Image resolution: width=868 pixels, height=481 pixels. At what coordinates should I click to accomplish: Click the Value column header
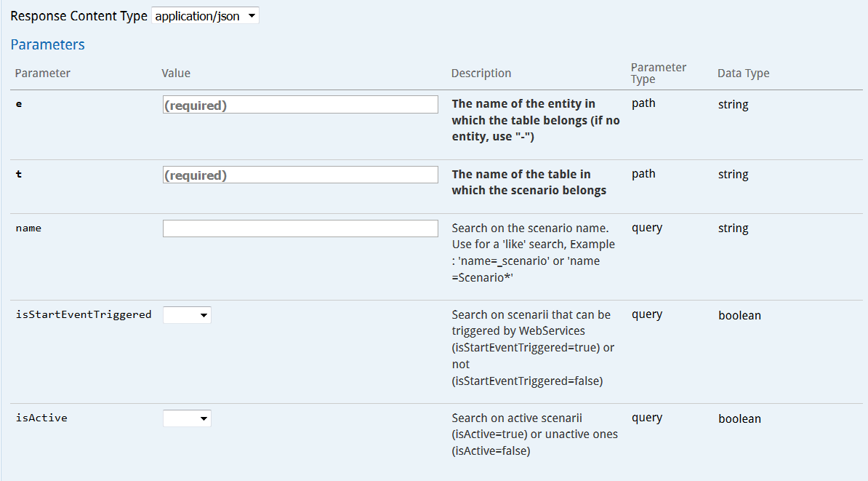176,73
